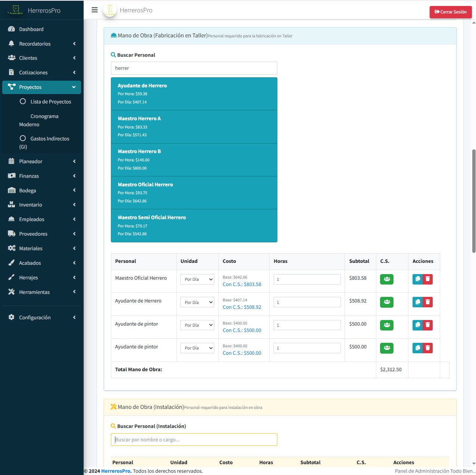Screen dimensions: 476x475
Task: Click the Cerrar Sesión button
Action: [450, 12]
